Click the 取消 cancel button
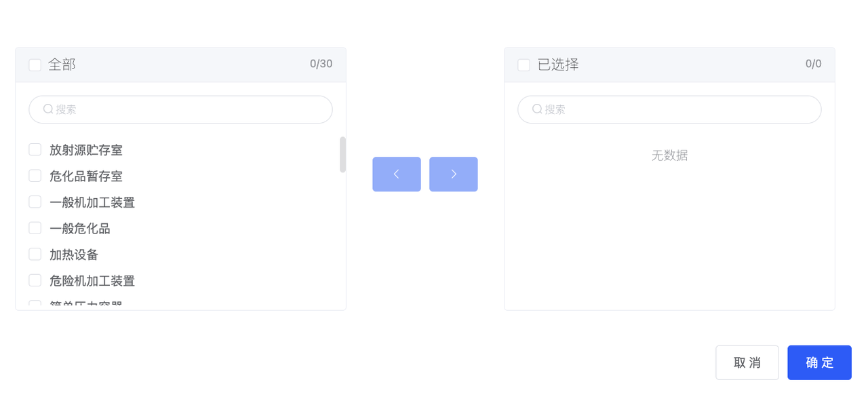 (747, 362)
